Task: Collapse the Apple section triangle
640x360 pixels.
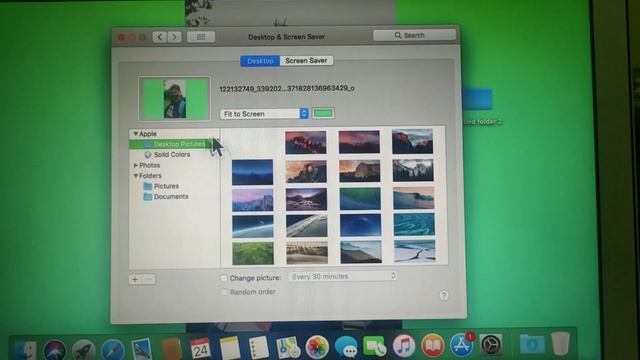Action: pyautogui.click(x=136, y=134)
